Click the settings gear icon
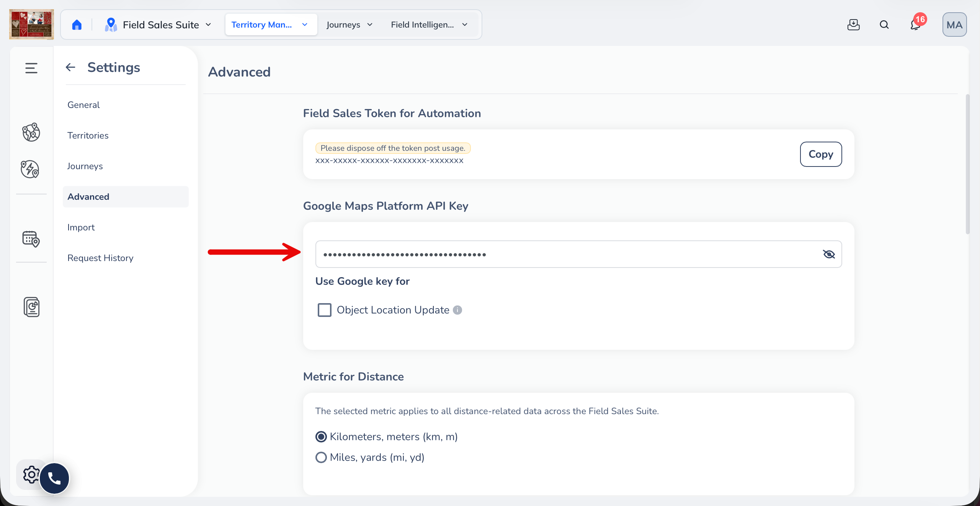This screenshot has width=980, height=506. [x=31, y=475]
